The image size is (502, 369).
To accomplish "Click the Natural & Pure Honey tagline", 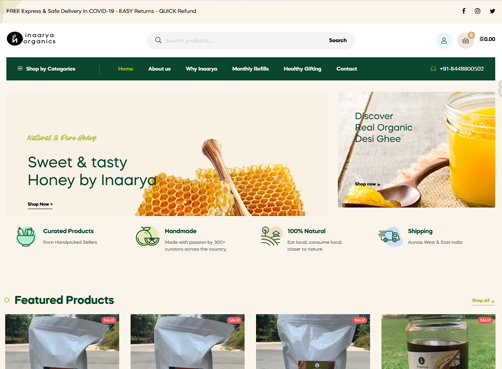I will (62, 138).
